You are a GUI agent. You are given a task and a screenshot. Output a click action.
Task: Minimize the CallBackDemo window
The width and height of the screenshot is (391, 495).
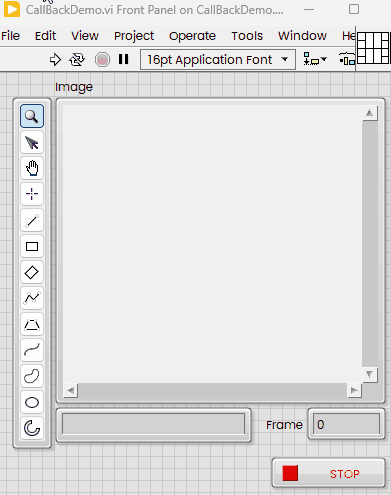[x=309, y=9]
